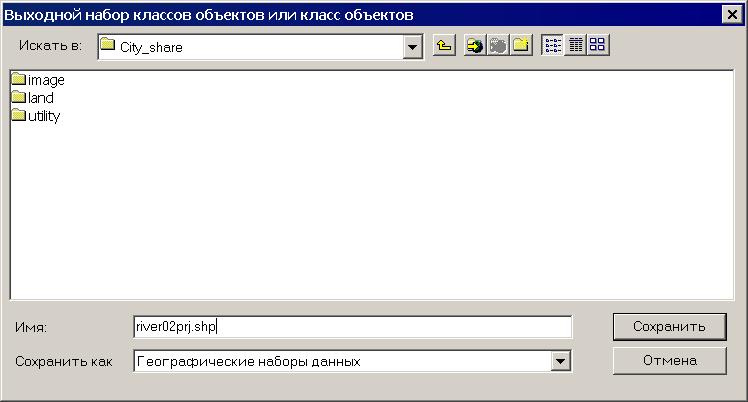The image size is (748, 402).
Task: Click the utility folder icon
Action: point(19,115)
